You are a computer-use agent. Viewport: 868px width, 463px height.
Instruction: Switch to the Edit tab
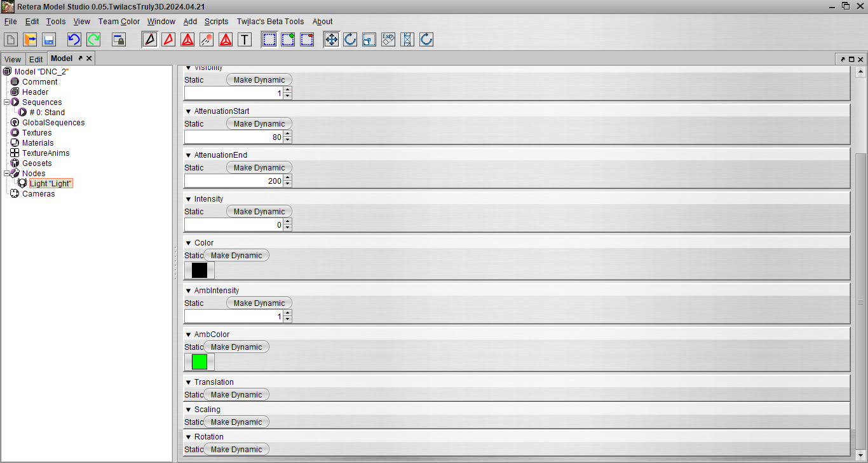(x=36, y=59)
